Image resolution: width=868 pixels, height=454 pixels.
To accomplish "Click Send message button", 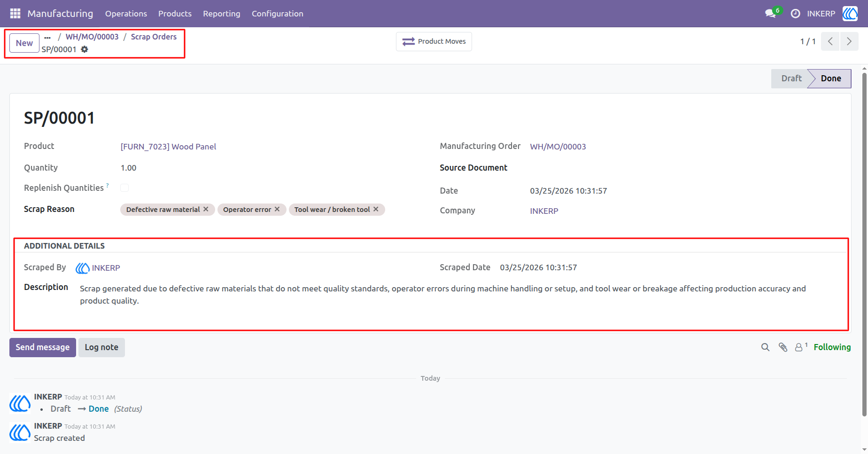I will point(43,347).
